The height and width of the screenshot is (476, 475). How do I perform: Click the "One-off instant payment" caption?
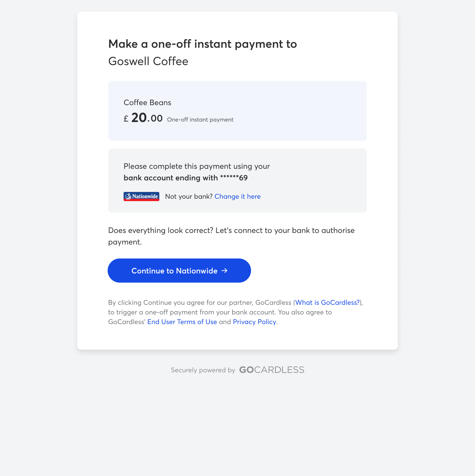pos(200,120)
